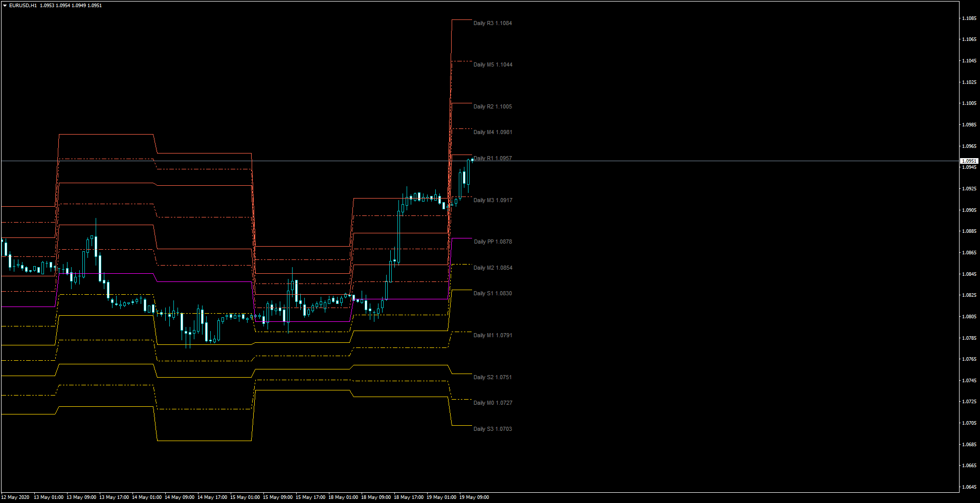Click the 19 May 09:00 time axis mark
Viewport: 980px width, 503px height.
click(474, 497)
